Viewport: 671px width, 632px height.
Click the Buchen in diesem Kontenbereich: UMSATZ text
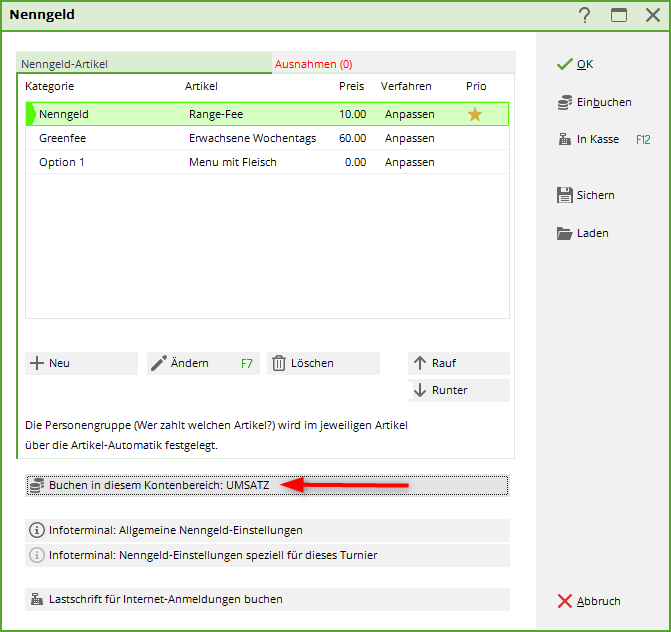159,485
